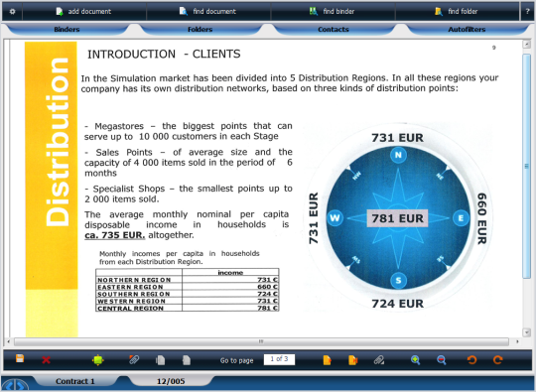Viewport: 536px width, 392px height.
Task: Click the 660 EUR label beside compass
Action: click(x=481, y=218)
